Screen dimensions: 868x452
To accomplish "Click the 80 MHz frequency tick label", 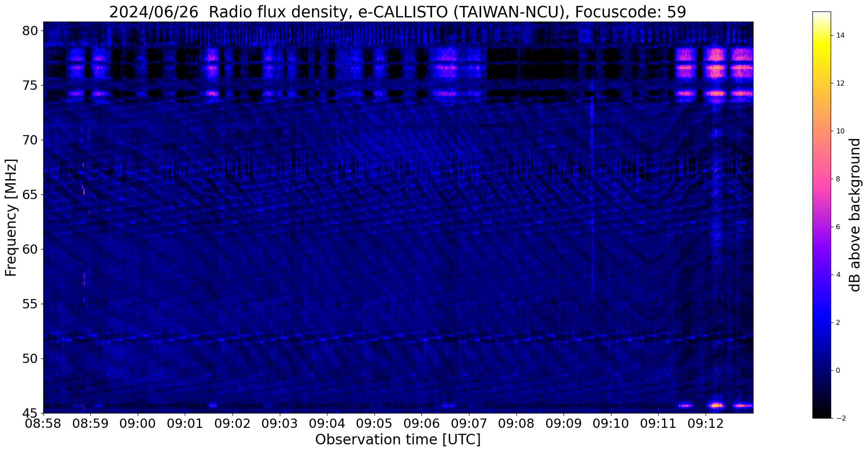I will coord(31,31).
